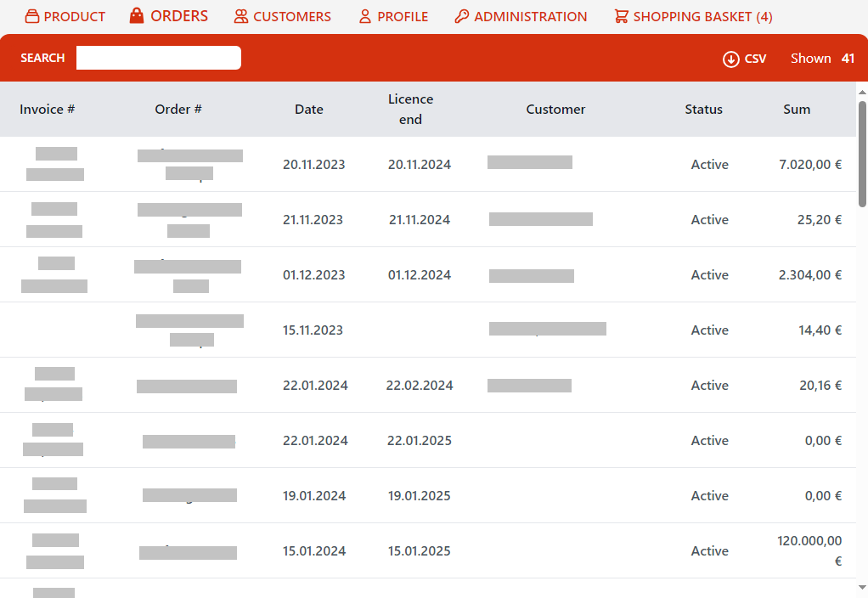Click the Profile person icon
Image resolution: width=868 pixels, height=598 pixels.
coord(365,17)
